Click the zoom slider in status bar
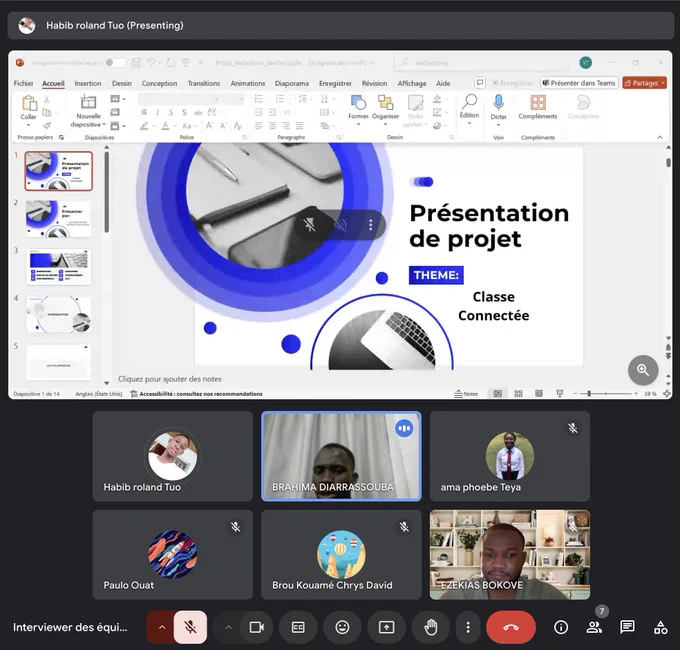Screen dimensions: 680x650 (605, 393)
